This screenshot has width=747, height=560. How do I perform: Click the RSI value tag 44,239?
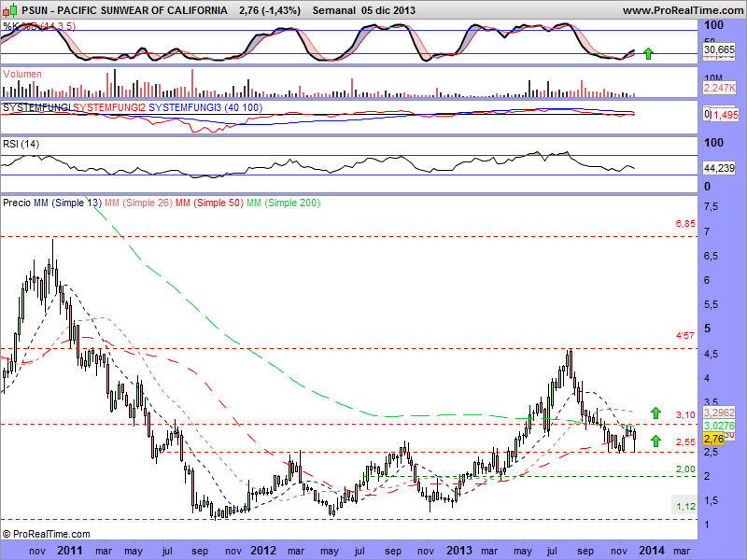point(719,168)
